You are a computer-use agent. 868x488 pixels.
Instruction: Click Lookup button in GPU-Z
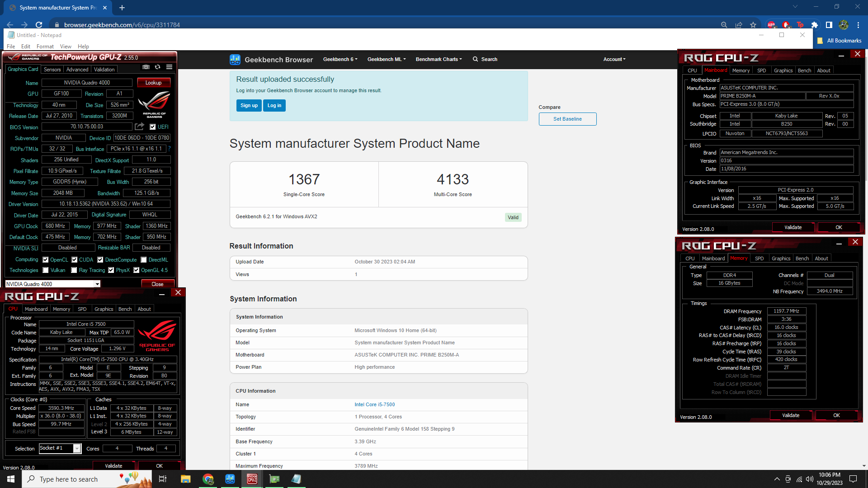click(153, 83)
